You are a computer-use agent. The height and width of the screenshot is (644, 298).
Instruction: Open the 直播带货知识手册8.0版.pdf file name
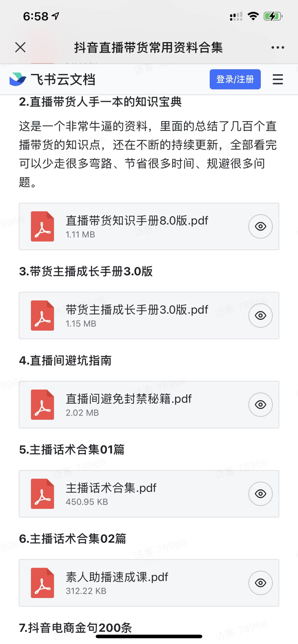click(137, 221)
